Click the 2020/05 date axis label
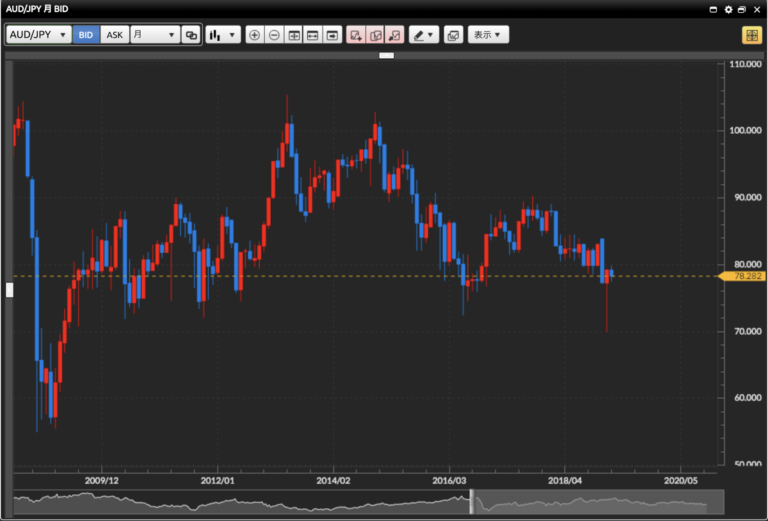Viewport: 768px width, 521px height. 681,481
